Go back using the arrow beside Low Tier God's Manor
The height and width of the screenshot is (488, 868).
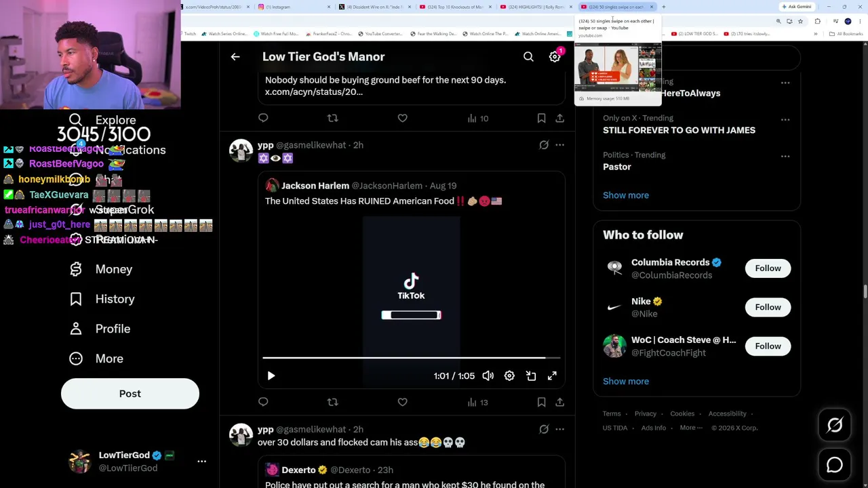pyautogui.click(x=235, y=57)
